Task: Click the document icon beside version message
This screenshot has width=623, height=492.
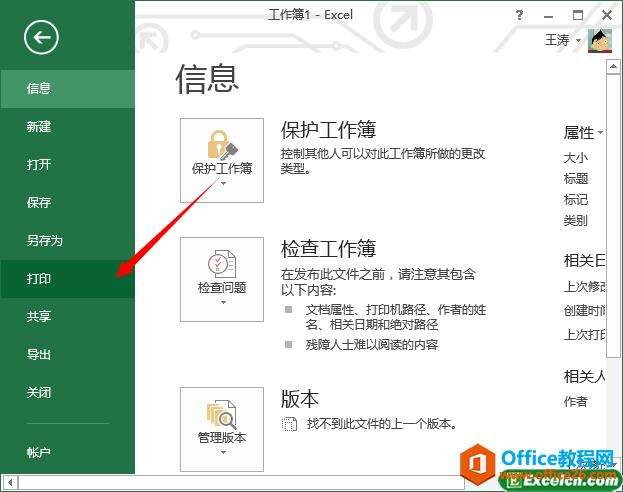Action: coord(289,424)
